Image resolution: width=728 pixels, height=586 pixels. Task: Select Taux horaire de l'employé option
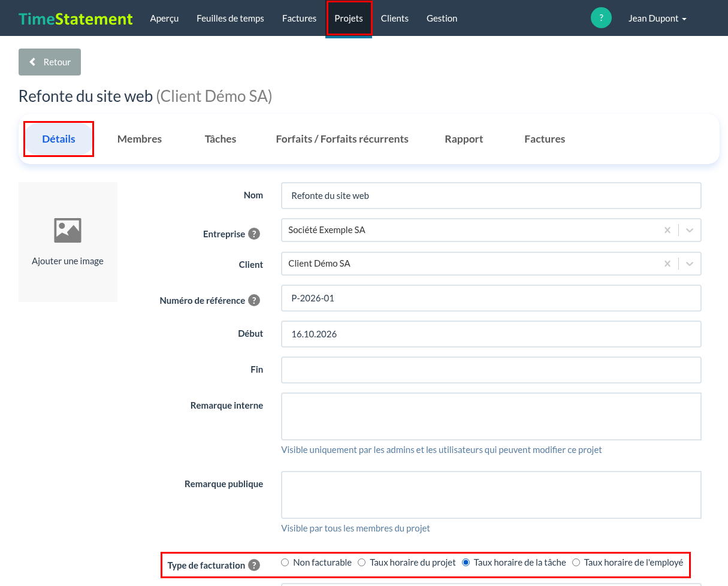(x=576, y=563)
